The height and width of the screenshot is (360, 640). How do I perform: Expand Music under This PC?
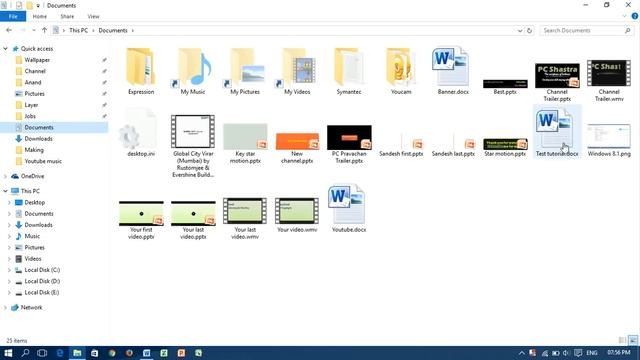9,236
